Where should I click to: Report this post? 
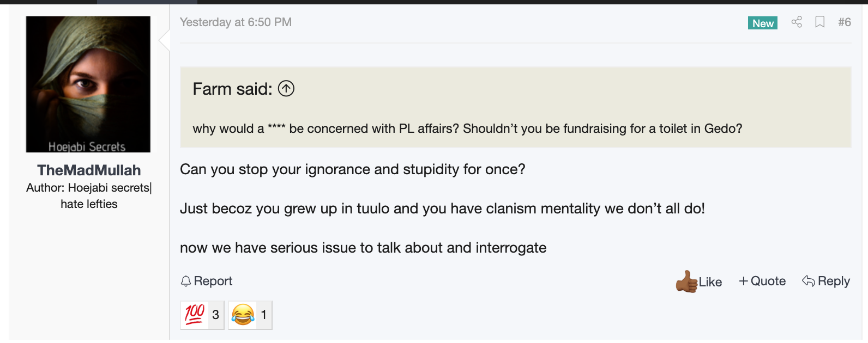point(207,281)
